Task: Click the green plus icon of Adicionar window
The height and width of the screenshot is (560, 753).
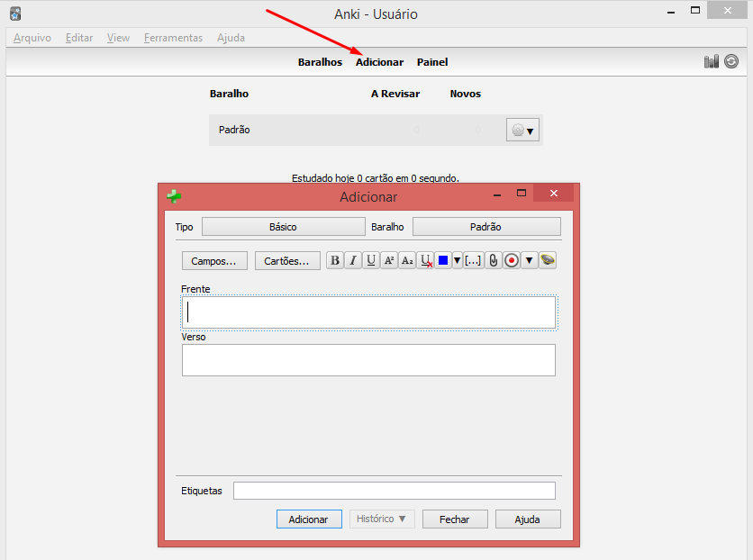Action: 174,196
